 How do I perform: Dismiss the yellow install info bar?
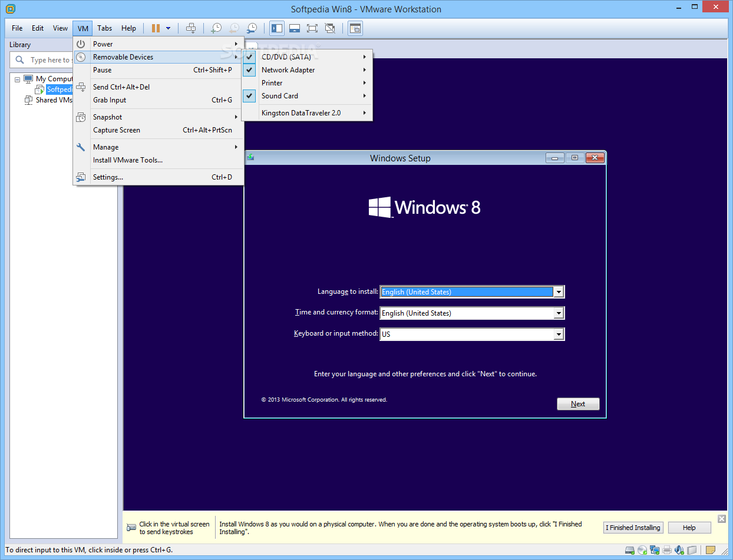pos(722,519)
